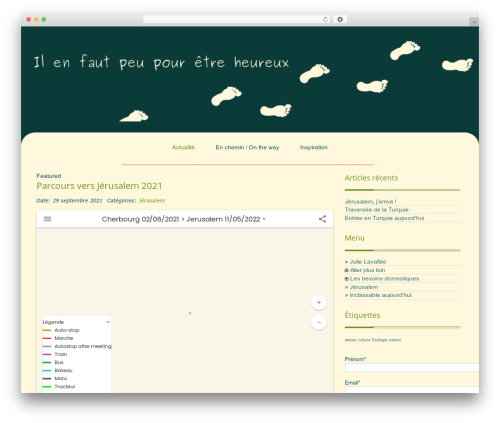Viewport: 500px width, 423px height.
Task: Select Autostop after meeting legend entry
Action: pos(77,346)
